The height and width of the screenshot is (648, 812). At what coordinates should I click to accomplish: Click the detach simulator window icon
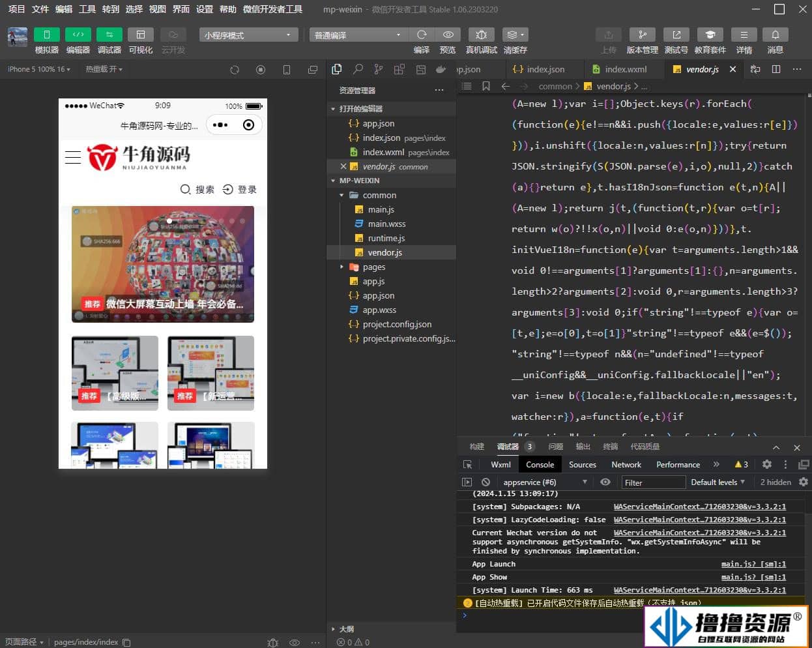(313, 70)
